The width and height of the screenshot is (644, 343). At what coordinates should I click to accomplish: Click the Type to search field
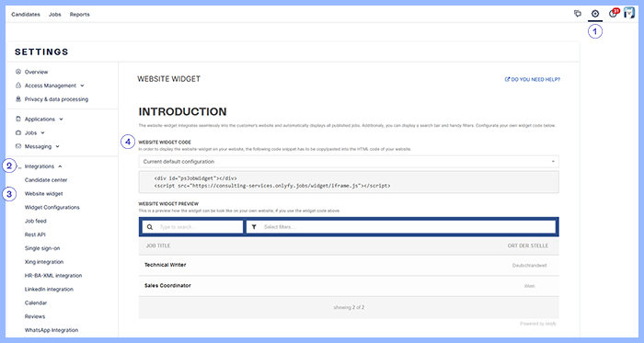(192, 227)
